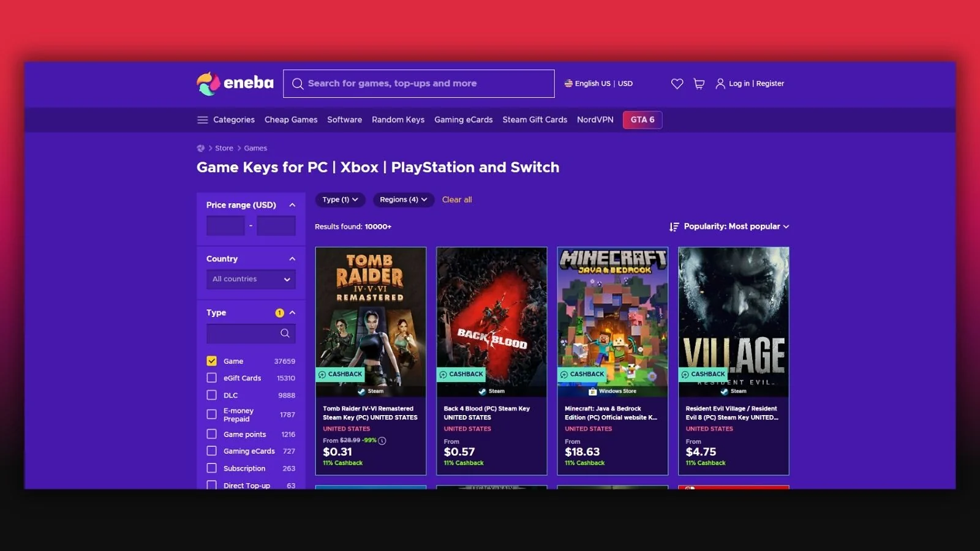Open Random Keys in navigation
The image size is (980, 551).
click(x=398, y=120)
